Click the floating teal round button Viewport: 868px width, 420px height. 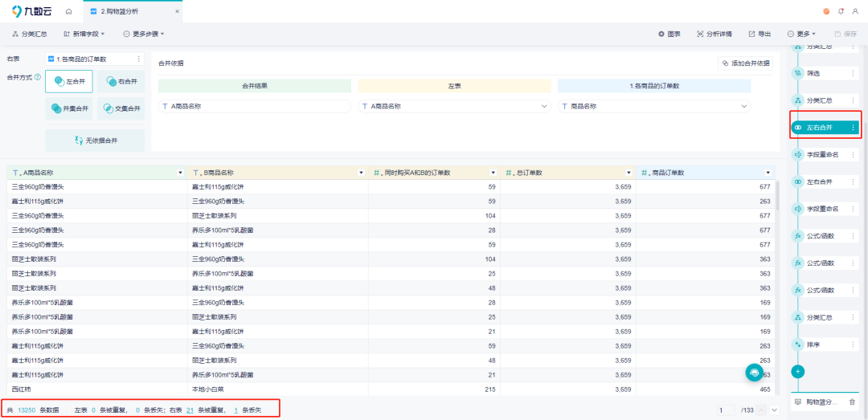coord(754,373)
